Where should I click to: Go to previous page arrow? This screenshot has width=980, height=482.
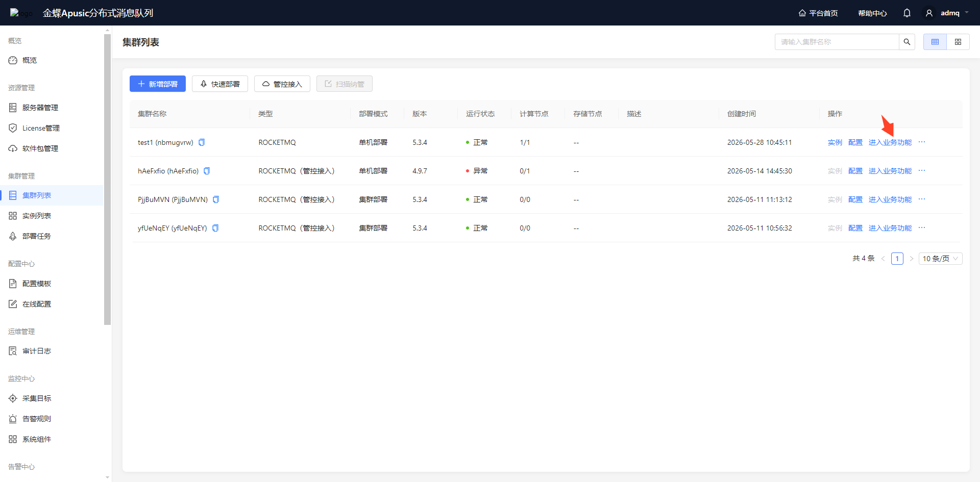(x=883, y=259)
